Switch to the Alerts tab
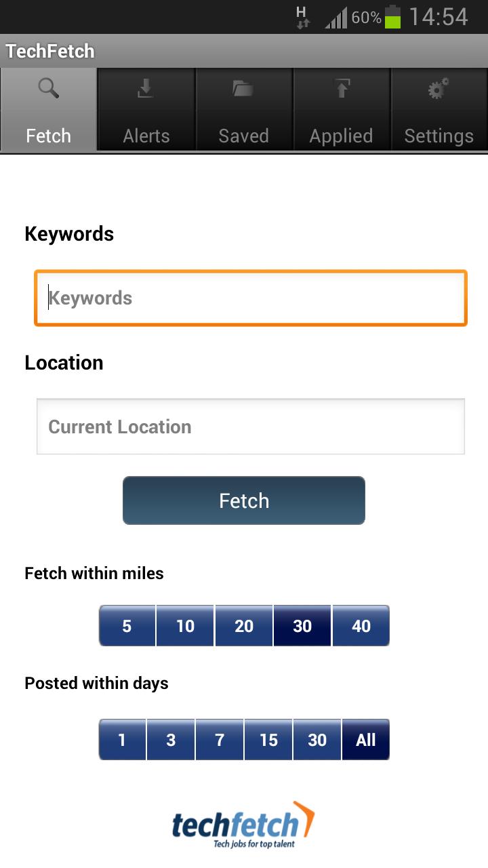Screen dimensions: 488x868 (x=146, y=136)
